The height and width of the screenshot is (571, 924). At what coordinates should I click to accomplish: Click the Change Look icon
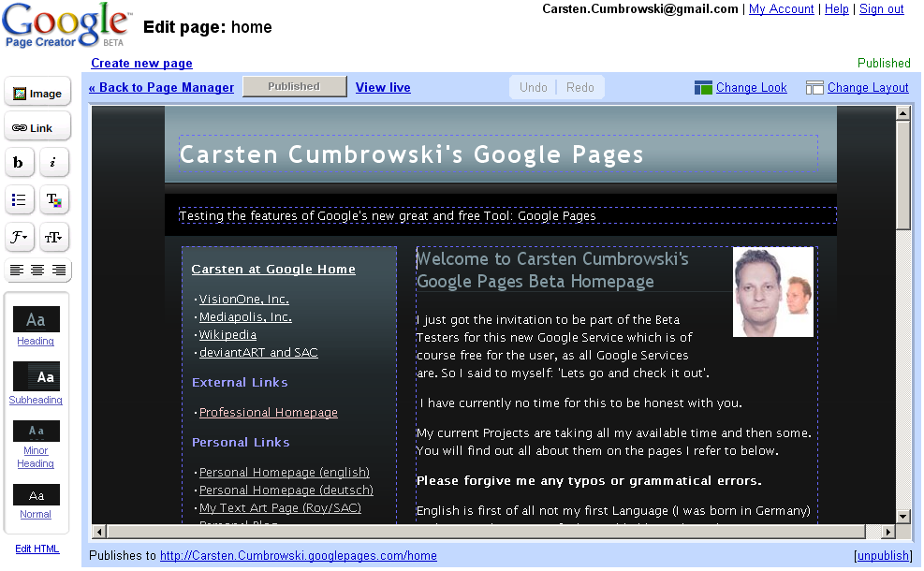(x=703, y=88)
